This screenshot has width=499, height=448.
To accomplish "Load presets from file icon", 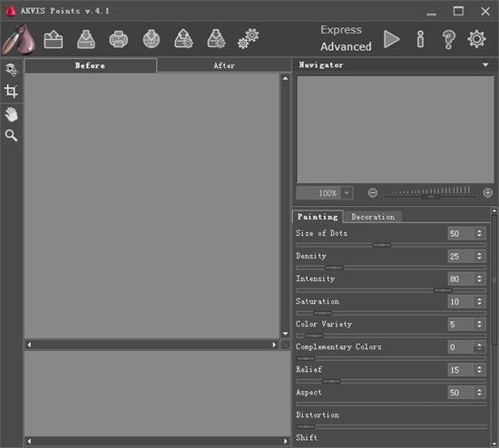I will coord(183,40).
